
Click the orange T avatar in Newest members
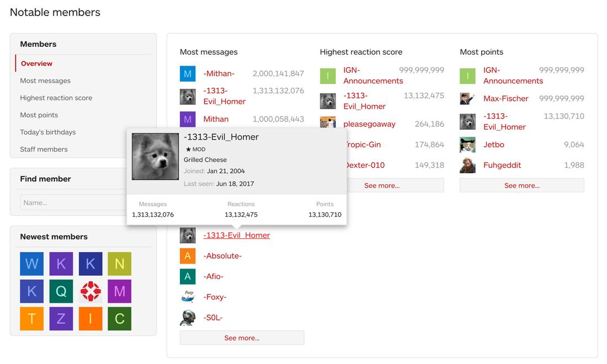point(32,318)
